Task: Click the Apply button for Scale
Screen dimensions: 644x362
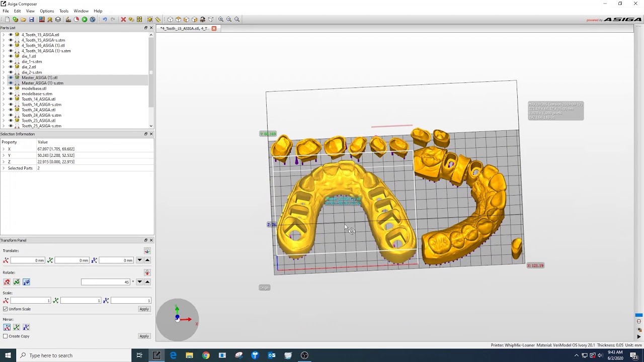Action: tap(144, 309)
